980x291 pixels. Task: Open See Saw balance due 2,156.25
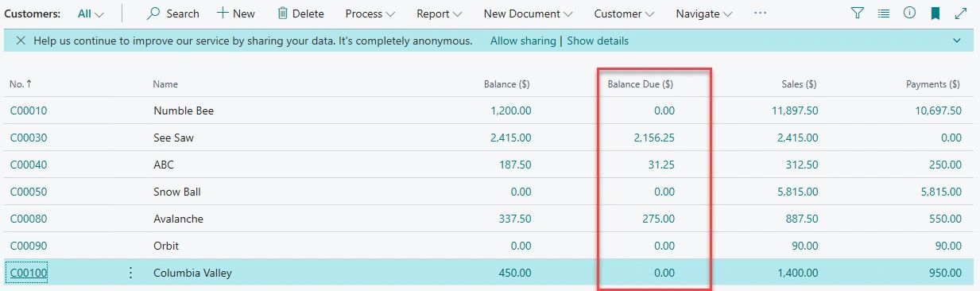(x=654, y=138)
